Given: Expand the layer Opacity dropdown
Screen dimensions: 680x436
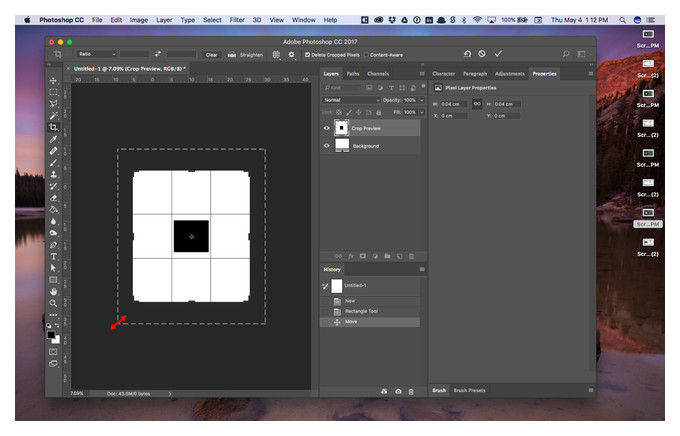Looking at the screenshot, I should click(x=421, y=100).
